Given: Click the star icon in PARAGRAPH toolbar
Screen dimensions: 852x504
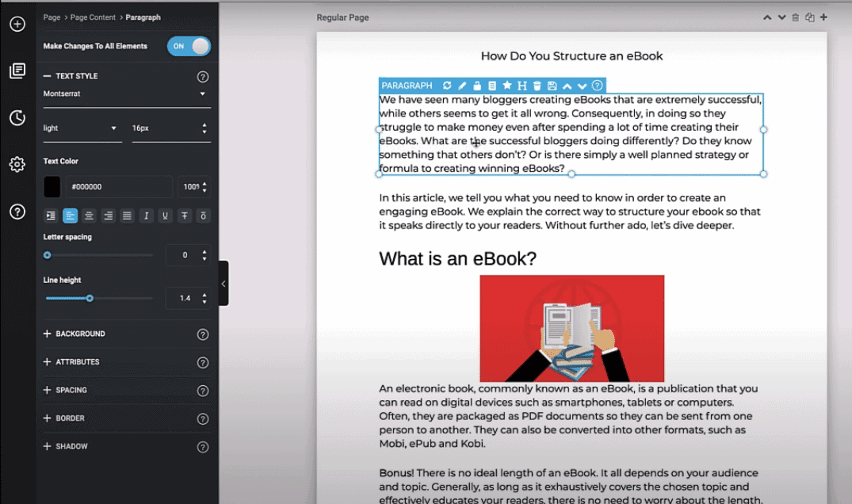Looking at the screenshot, I should [507, 85].
